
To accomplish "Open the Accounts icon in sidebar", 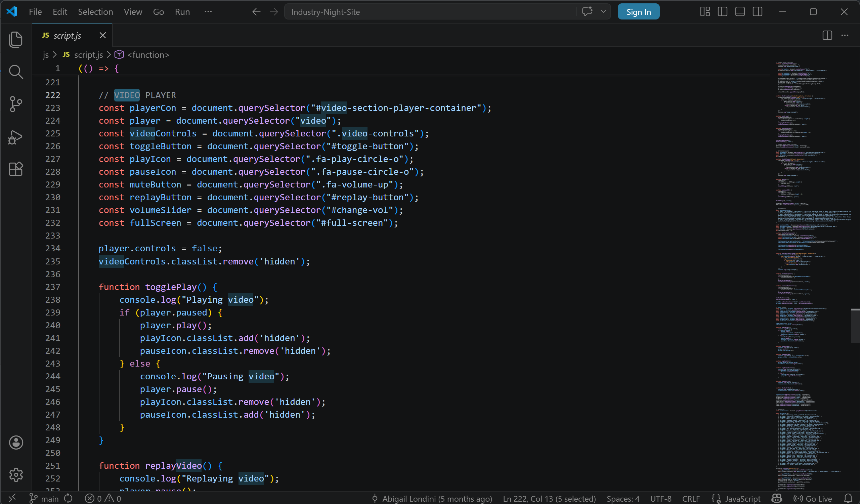I will click(16, 443).
